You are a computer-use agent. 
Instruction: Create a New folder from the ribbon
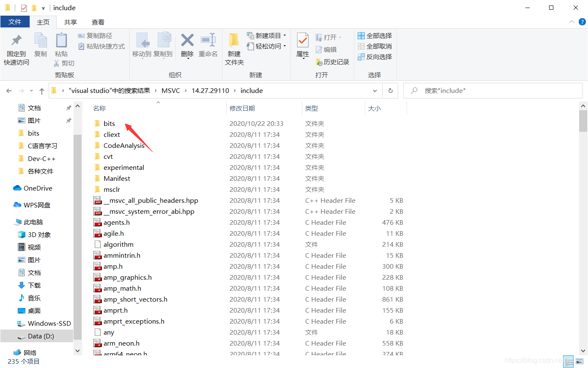point(234,49)
